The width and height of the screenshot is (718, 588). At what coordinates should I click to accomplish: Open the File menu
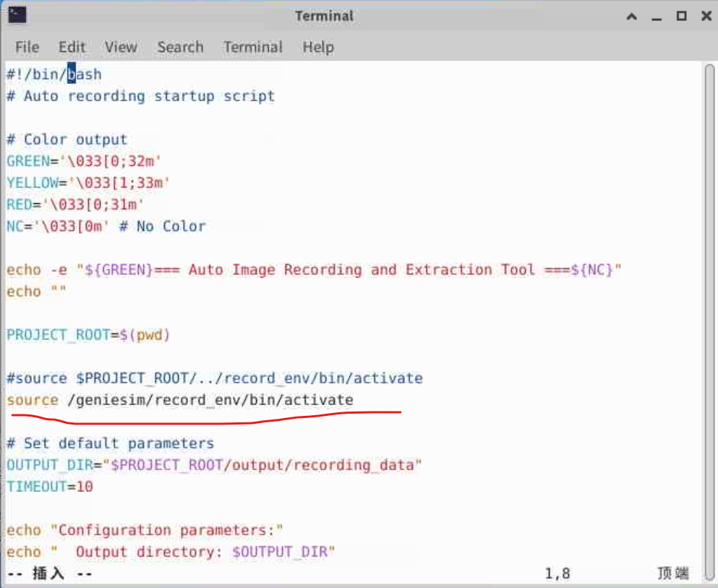tap(27, 47)
